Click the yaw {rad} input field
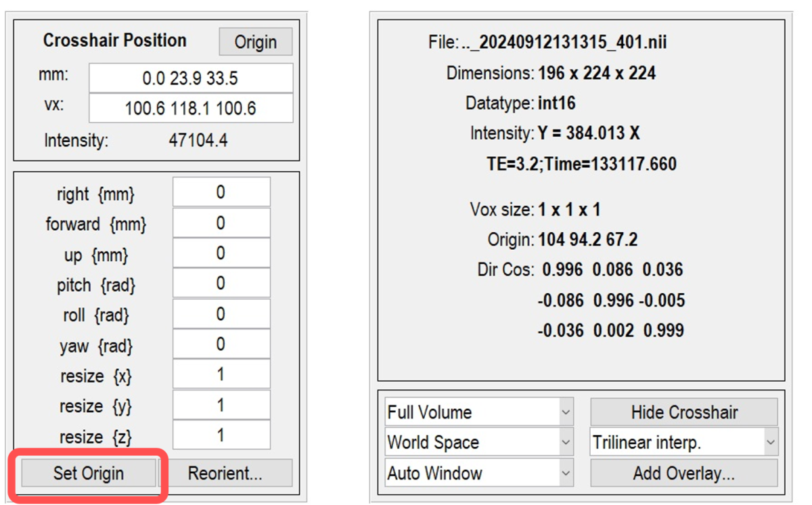812x505 pixels. 221,345
